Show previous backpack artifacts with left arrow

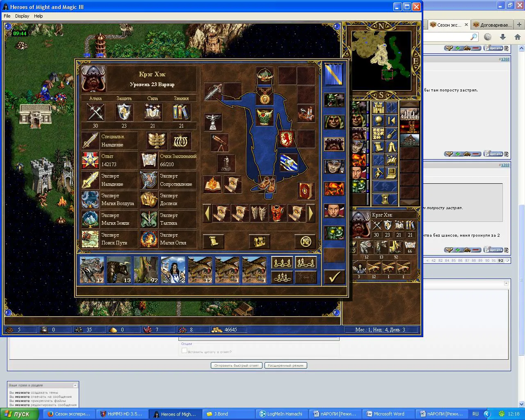208,213
